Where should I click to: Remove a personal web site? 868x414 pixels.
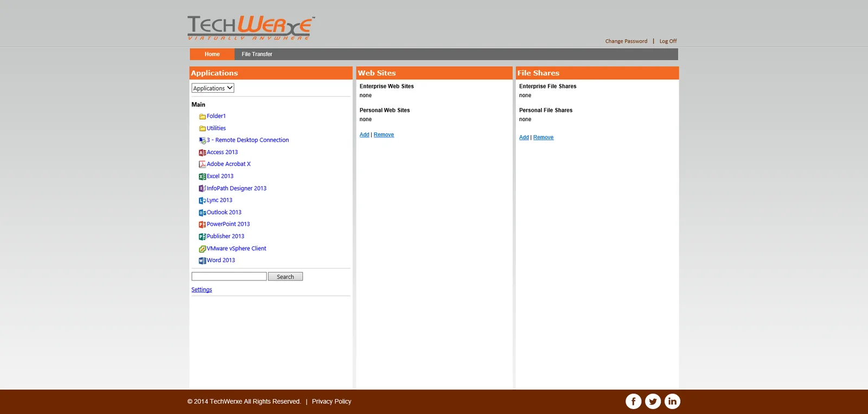384,135
